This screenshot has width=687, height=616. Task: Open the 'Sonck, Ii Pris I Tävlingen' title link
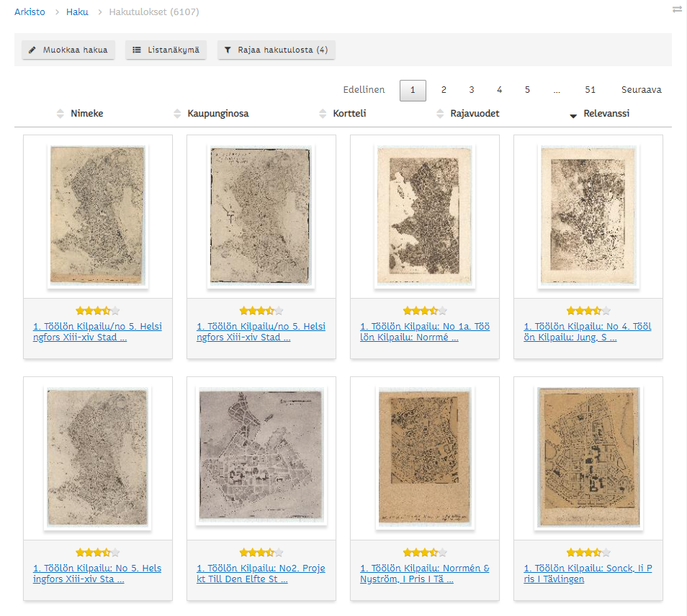pos(588,574)
